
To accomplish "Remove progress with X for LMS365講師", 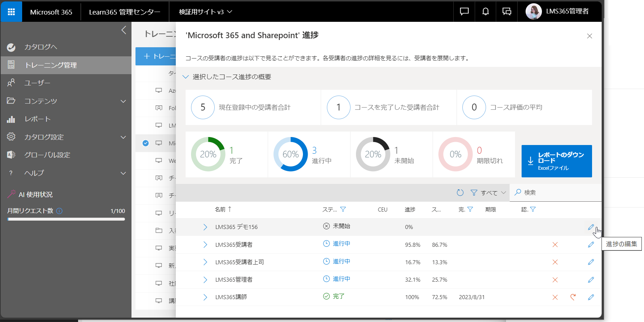I will click(x=555, y=297).
